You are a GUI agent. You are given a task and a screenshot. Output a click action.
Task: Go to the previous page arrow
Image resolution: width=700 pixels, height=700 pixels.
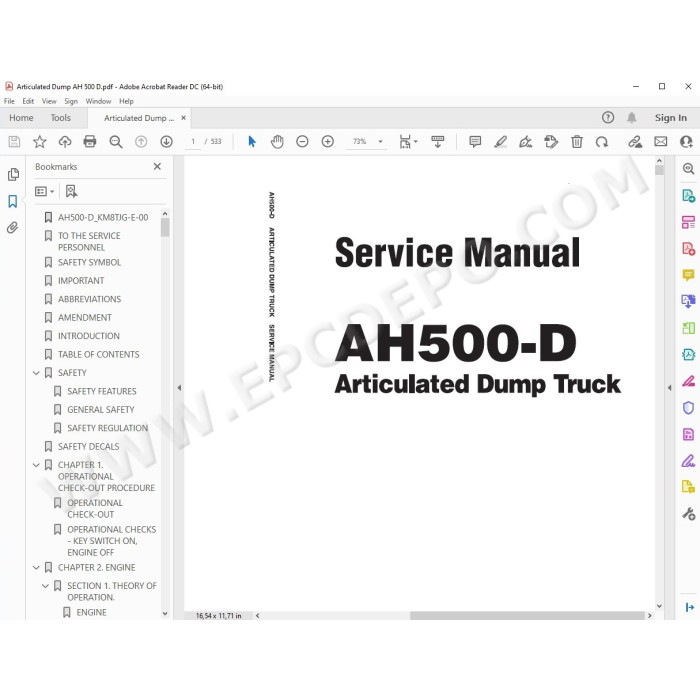tap(141, 142)
